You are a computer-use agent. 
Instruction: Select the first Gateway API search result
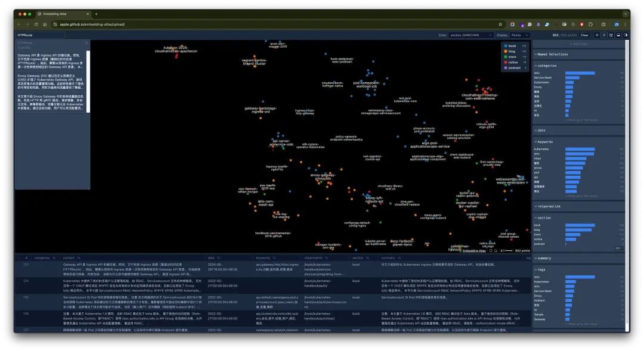click(x=51, y=61)
